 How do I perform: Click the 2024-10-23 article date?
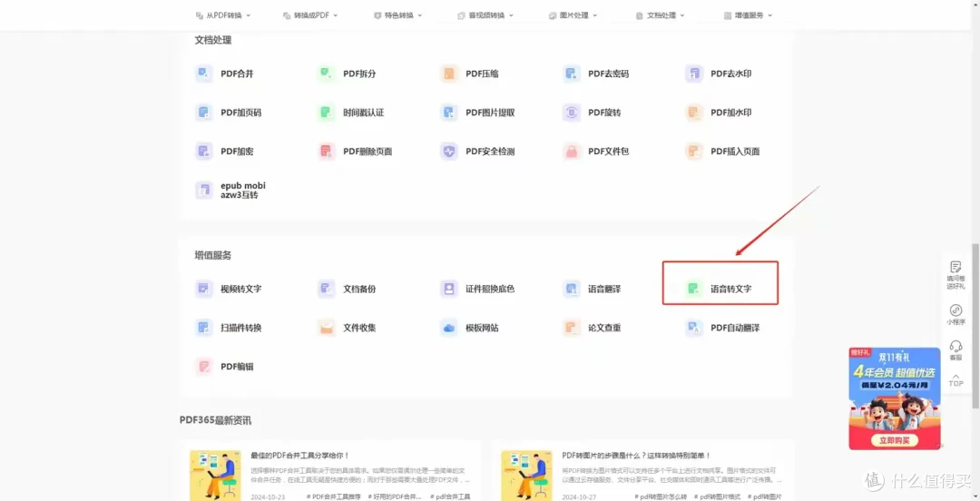point(268,496)
